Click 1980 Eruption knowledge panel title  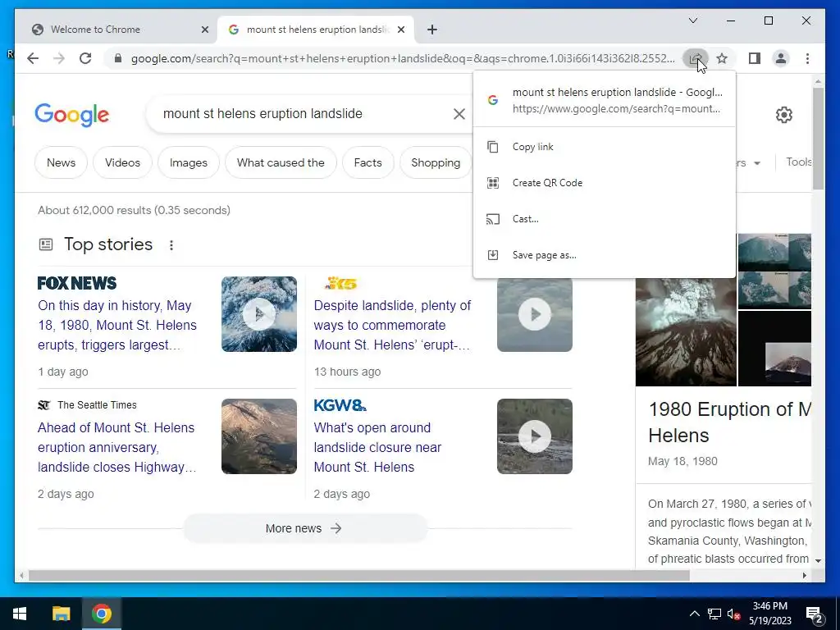(x=729, y=422)
